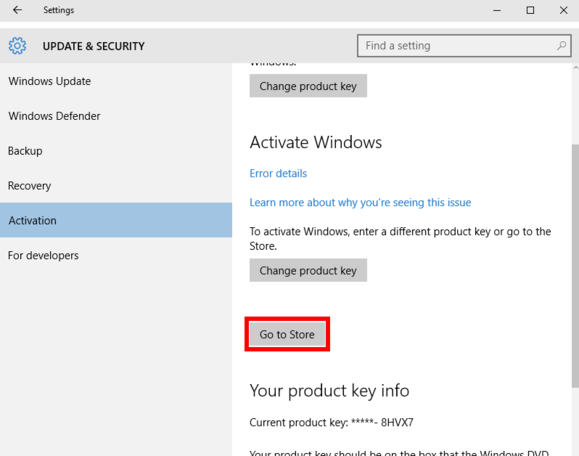Open the Error details link
The image size is (579, 456).
278,173
